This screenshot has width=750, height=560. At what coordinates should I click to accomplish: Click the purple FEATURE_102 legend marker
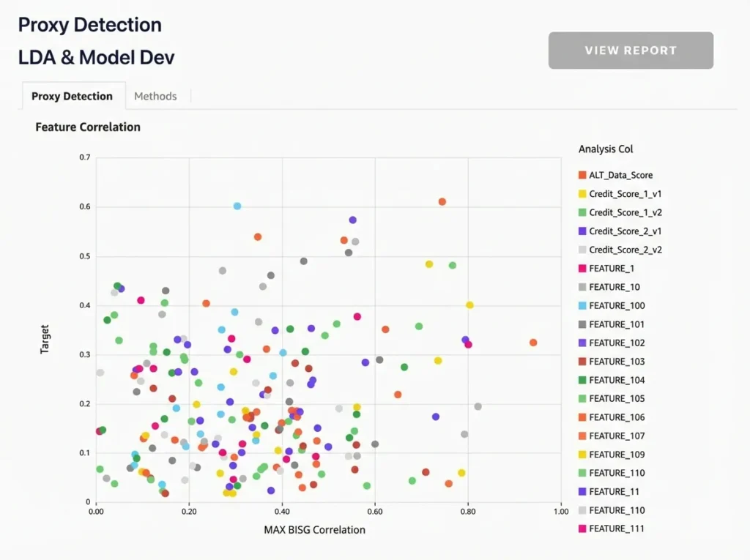click(x=582, y=343)
